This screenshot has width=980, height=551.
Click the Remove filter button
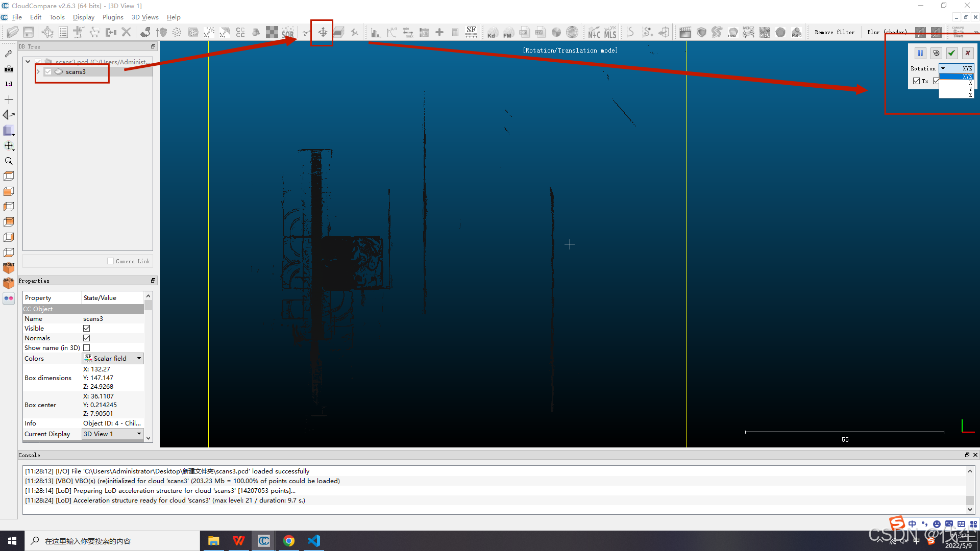(834, 32)
